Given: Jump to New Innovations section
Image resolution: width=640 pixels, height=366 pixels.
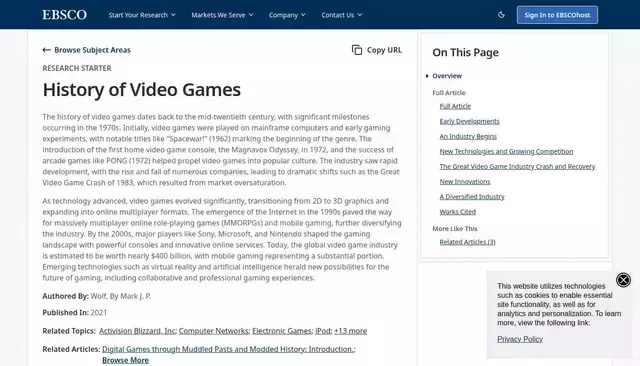Looking at the screenshot, I should (465, 182).
